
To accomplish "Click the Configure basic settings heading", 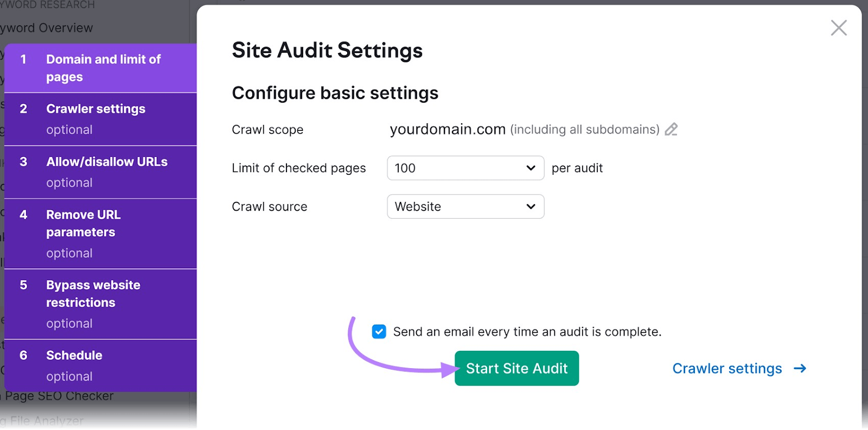I will click(335, 93).
